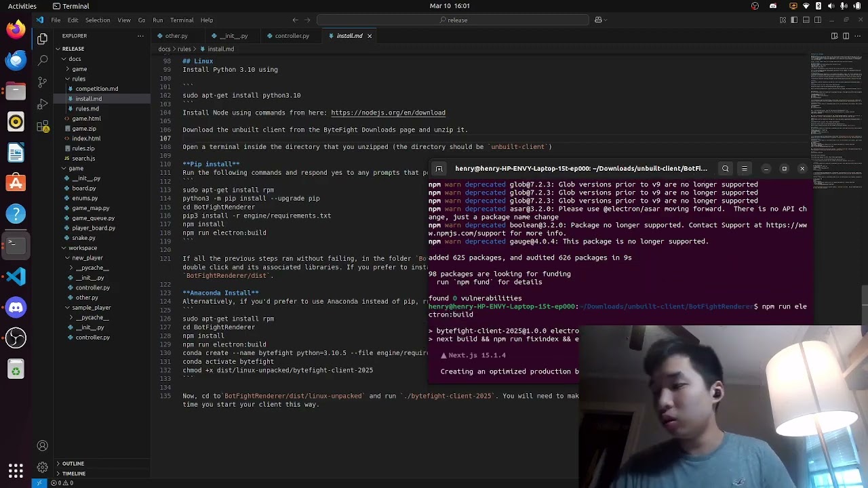Open OBS Studio from the dock
Image resolution: width=868 pixels, height=488 pixels.
[16, 338]
